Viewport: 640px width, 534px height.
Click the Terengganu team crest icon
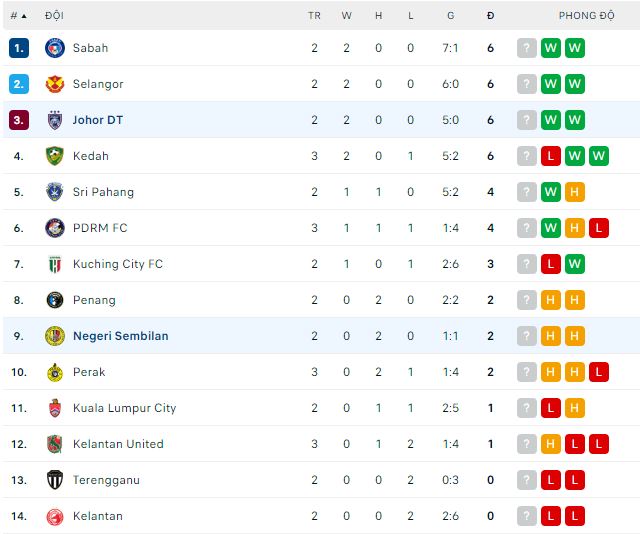(55, 480)
